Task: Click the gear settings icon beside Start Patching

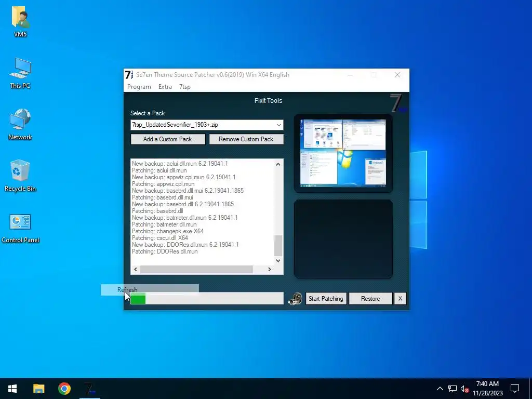Action: pos(295,299)
